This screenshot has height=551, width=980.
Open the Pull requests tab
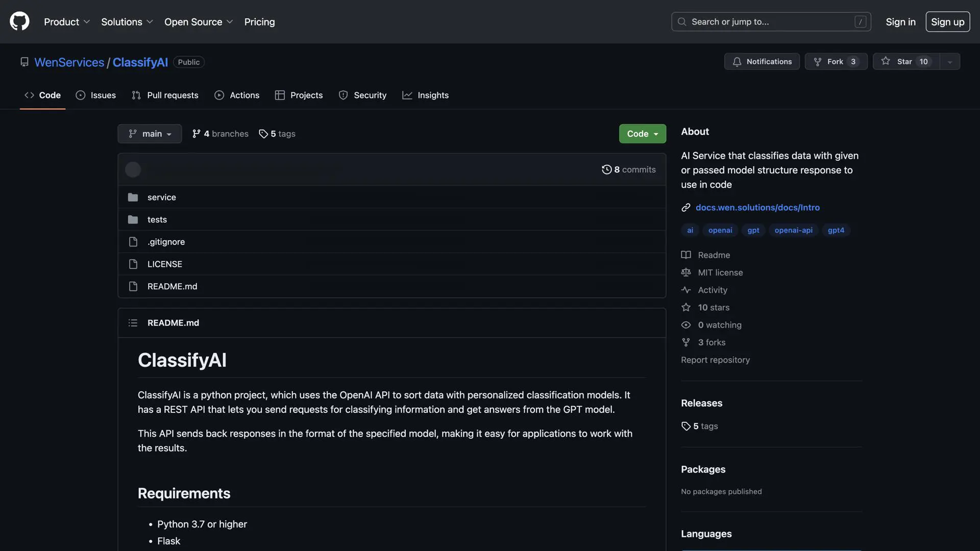(x=165, y=95)
